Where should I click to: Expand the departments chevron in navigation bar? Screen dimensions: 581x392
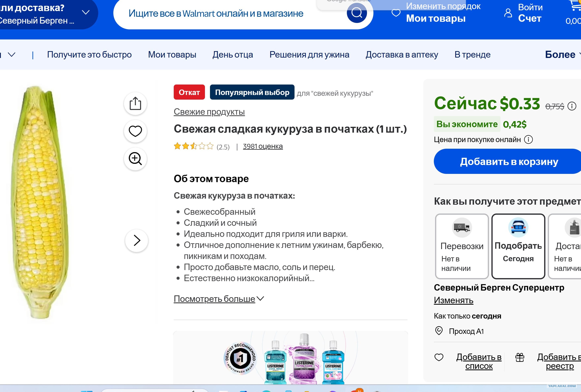[x=11, y=55]
